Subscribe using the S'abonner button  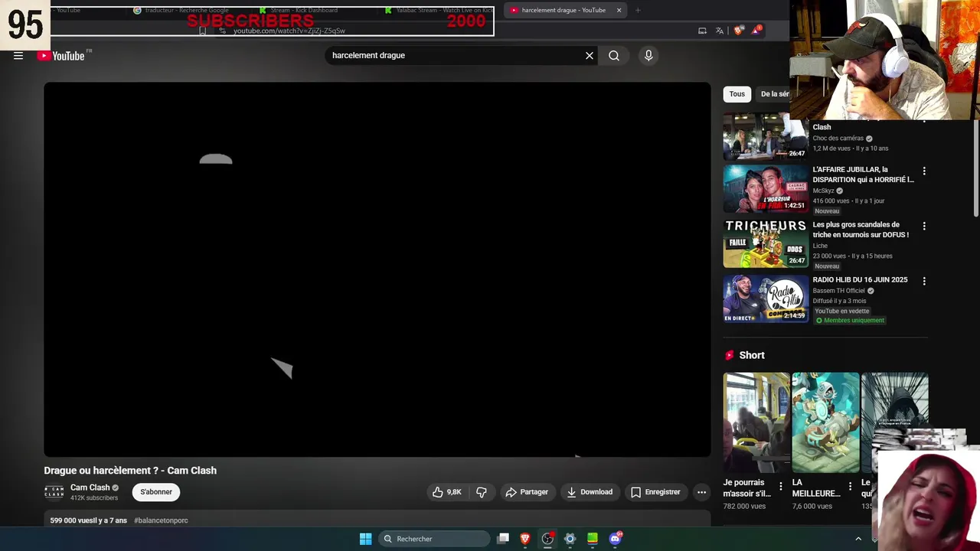[x=156, y=492]
